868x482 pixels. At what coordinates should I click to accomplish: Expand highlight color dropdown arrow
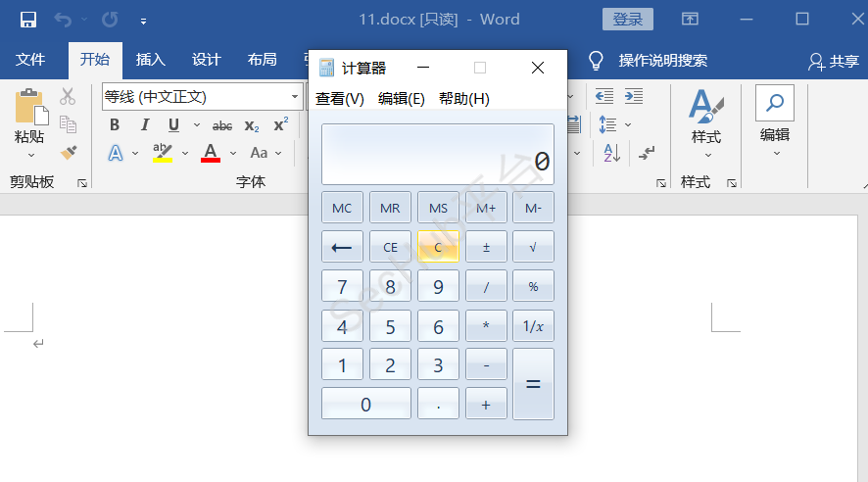[x=185, y=153]
